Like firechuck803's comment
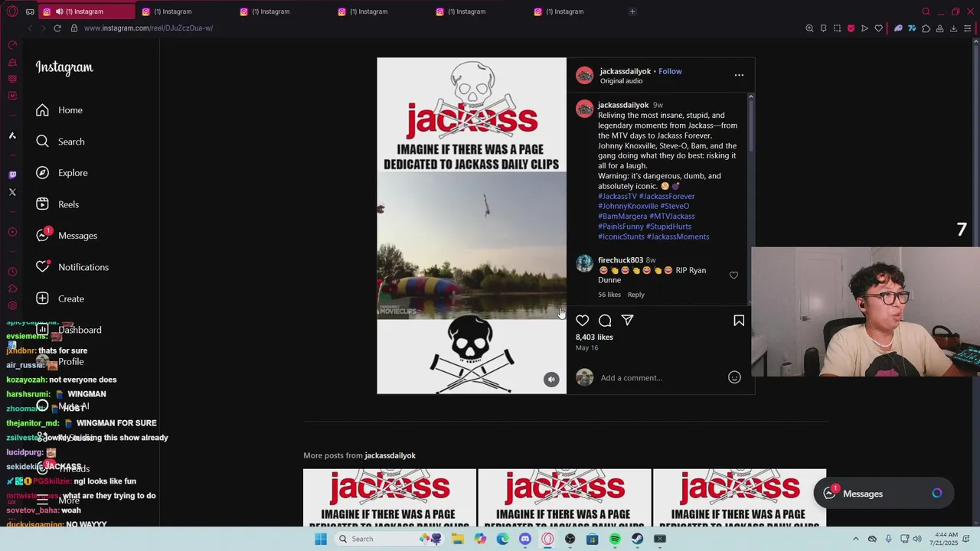 (x=733, y=275)
